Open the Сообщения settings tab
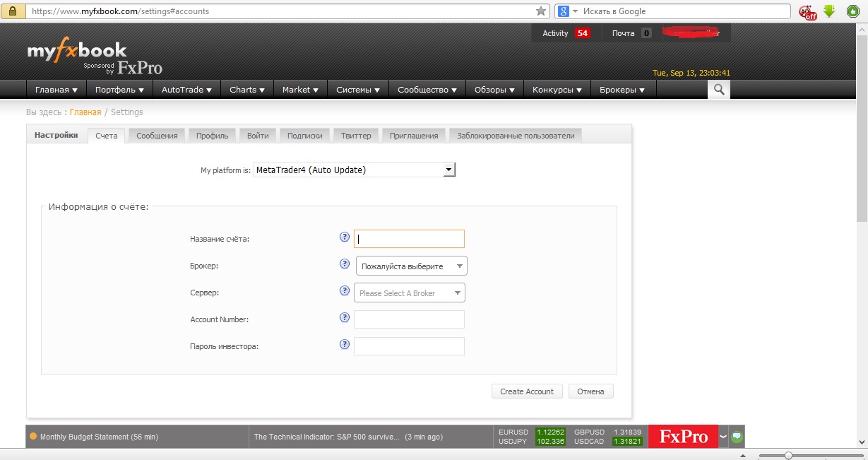The width and height of the screenshot is (868, 460). pyautogui.click(x=157, y=136)
